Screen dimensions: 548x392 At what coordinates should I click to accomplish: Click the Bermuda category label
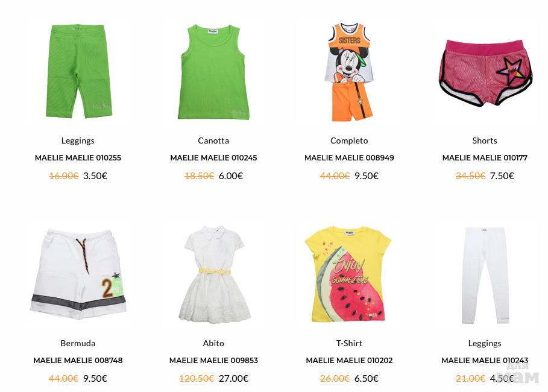point(78,343)
